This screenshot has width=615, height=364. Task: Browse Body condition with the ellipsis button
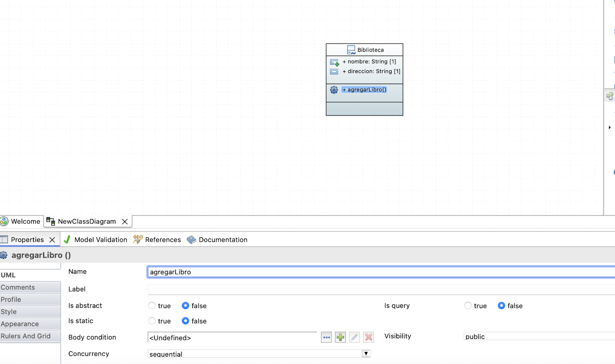[x=326, y=338]
